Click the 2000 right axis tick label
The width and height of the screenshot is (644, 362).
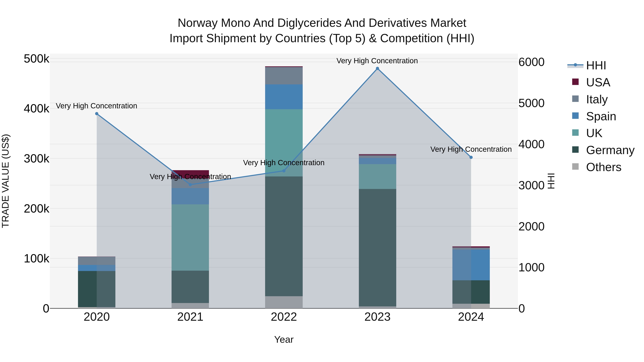[531, 226]
